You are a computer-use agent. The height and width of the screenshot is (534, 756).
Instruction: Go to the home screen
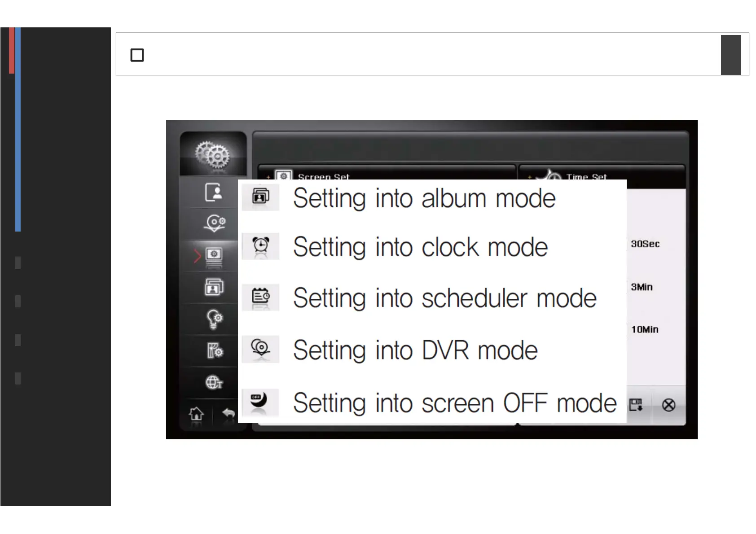(196, 413)
